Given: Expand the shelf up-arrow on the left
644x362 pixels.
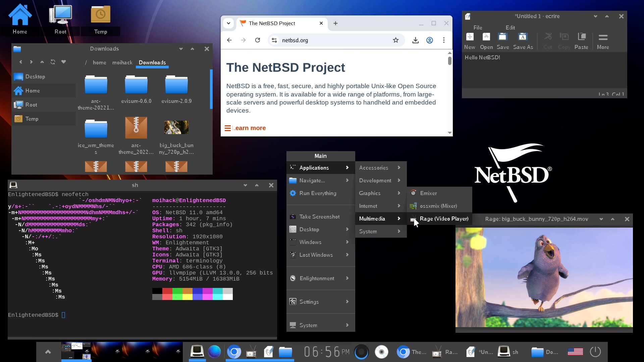Looking at the screenshot, I should 48,352.
